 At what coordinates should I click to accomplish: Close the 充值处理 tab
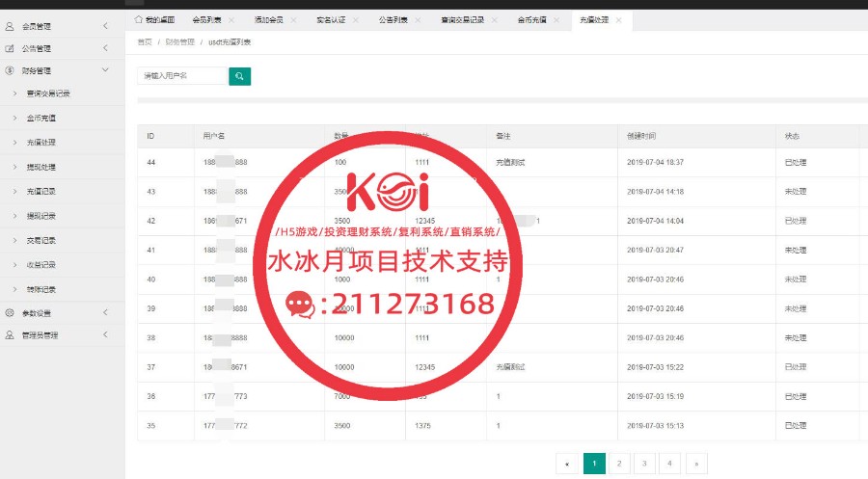618,20
